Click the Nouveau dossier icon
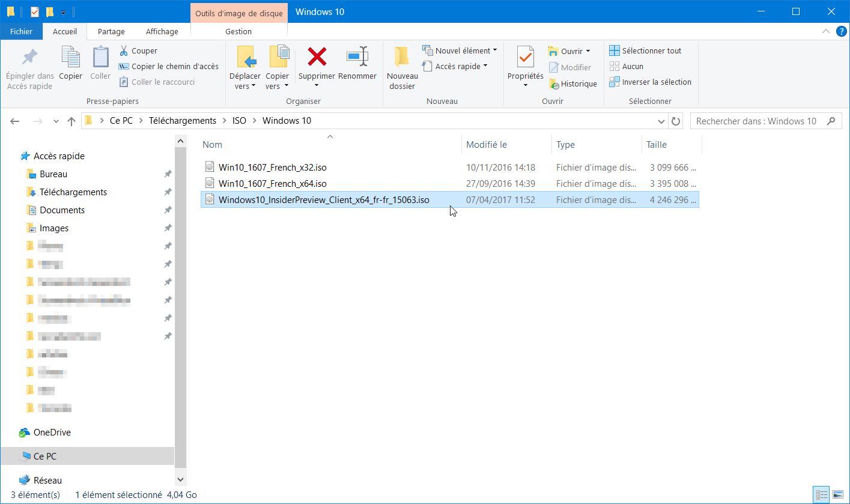 pos(402,57)
